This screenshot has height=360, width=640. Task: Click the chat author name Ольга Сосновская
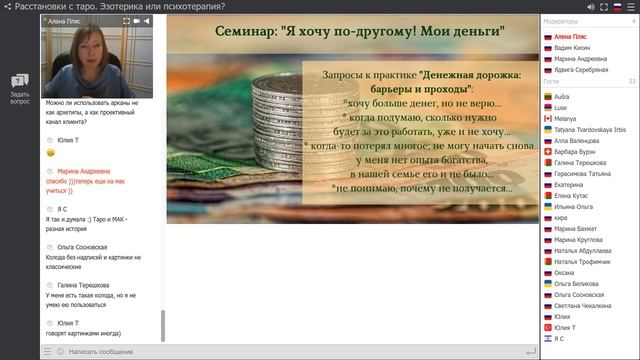[x=82, y=247]
